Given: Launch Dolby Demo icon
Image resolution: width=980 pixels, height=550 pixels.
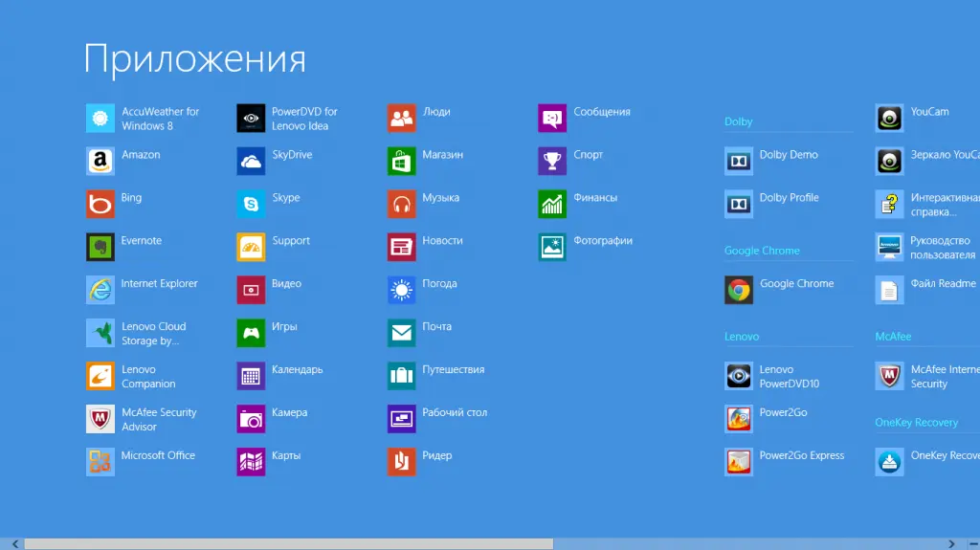Looking at the screenshot, I should (739, 162).
